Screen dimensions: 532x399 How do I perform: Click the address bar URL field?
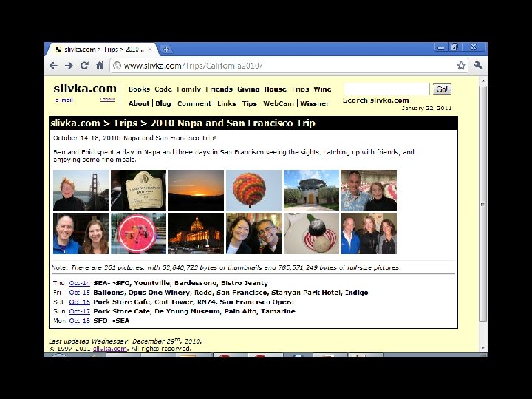point(285,66)
